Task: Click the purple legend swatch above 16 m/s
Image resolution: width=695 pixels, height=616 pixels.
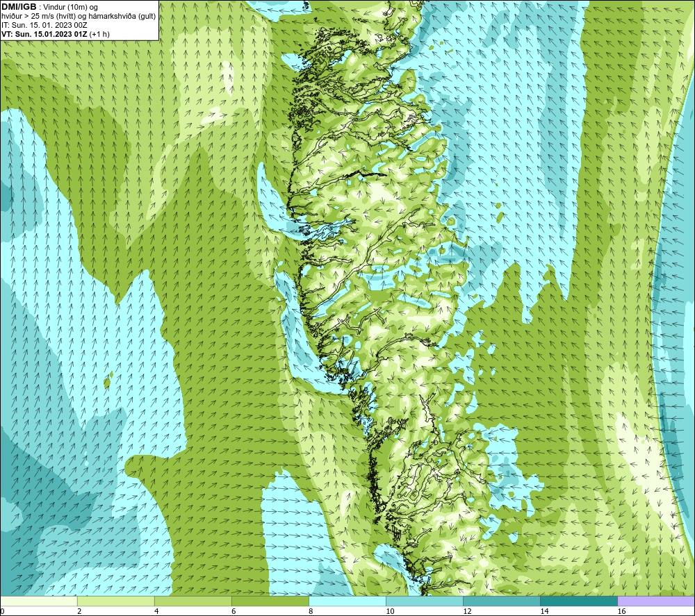Action: [x=656, y=601]
